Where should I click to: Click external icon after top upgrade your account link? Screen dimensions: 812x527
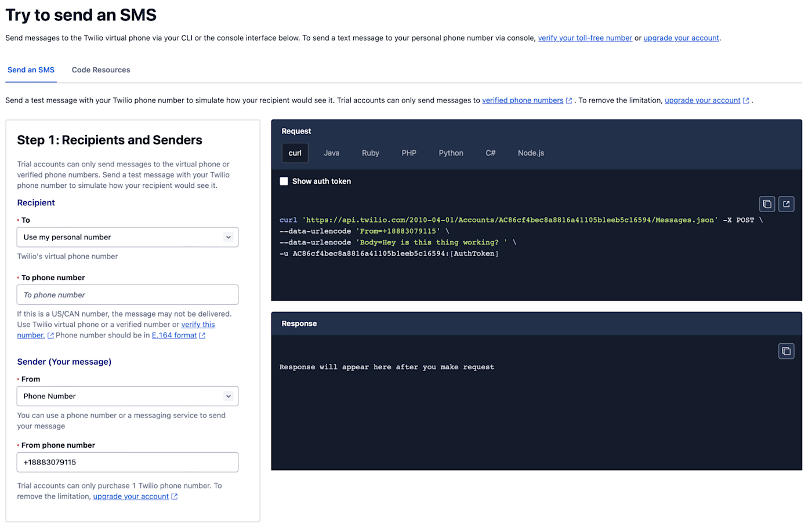pyautogui.click(x=746, y=101)
